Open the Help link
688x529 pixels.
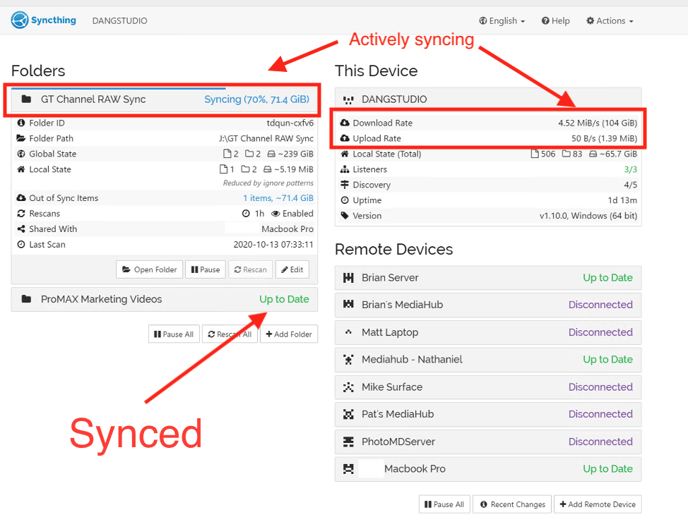coord(555,21)
